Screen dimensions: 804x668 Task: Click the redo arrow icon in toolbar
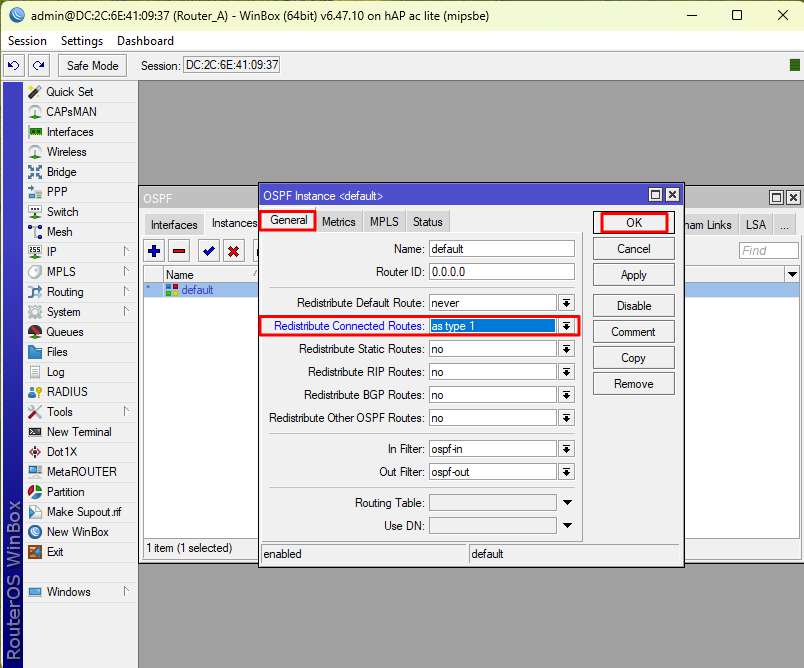[x=38, y=65]
